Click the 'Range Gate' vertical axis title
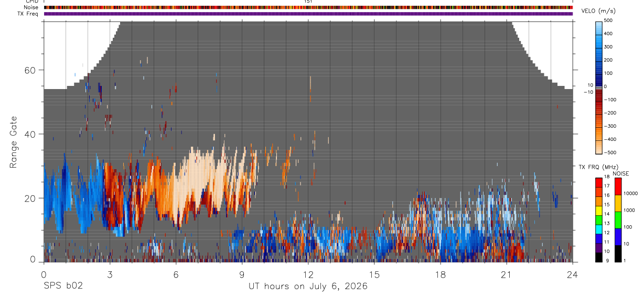This screenshot has height=297, width=644. pos(13,142)
